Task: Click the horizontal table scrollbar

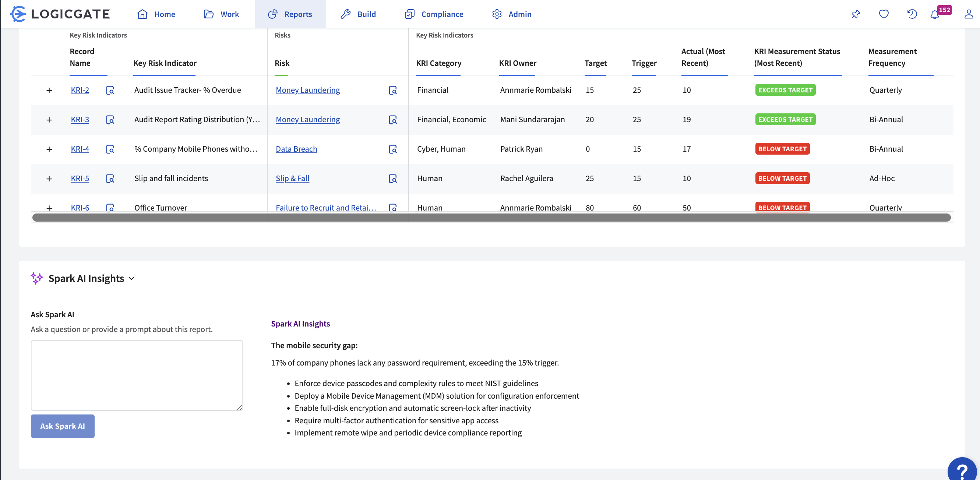Action: 491,218
